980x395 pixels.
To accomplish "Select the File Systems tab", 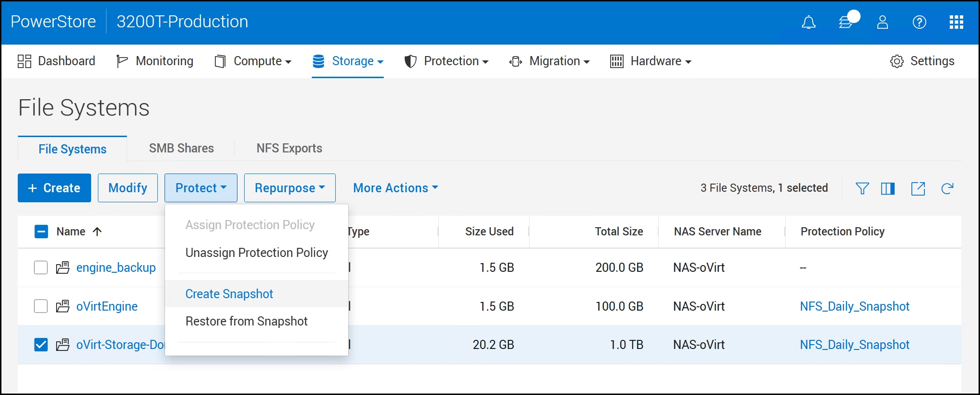I will click(72, 149).
